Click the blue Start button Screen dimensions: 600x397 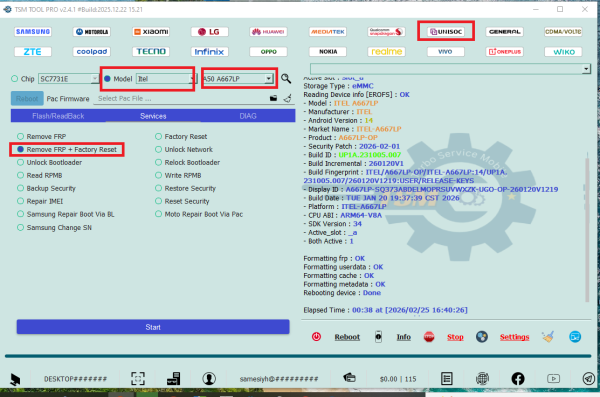[x=153, y=327]
